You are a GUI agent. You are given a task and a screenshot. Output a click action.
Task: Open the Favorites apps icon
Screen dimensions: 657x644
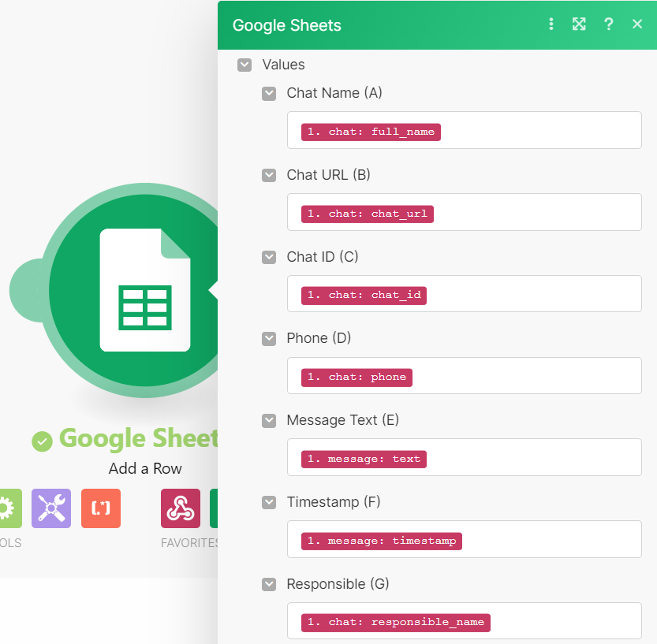(x=180, y=508)
